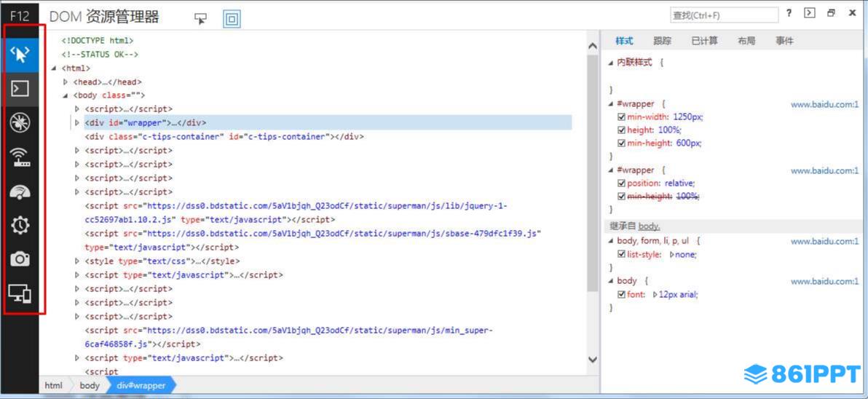Screen dimensions: 868x399
Task: Collapse the <html> node
Action: point(54,68)
